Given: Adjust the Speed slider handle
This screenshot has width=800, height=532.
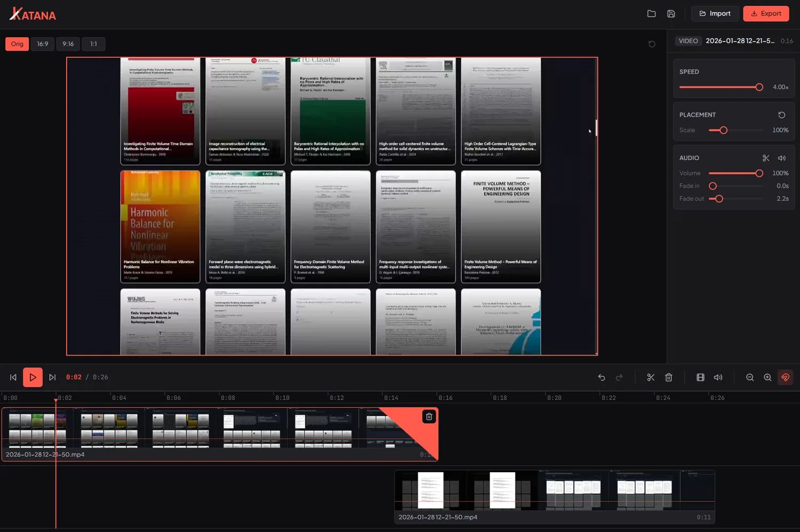Looking at the screenshot, I should coord(759,87).
